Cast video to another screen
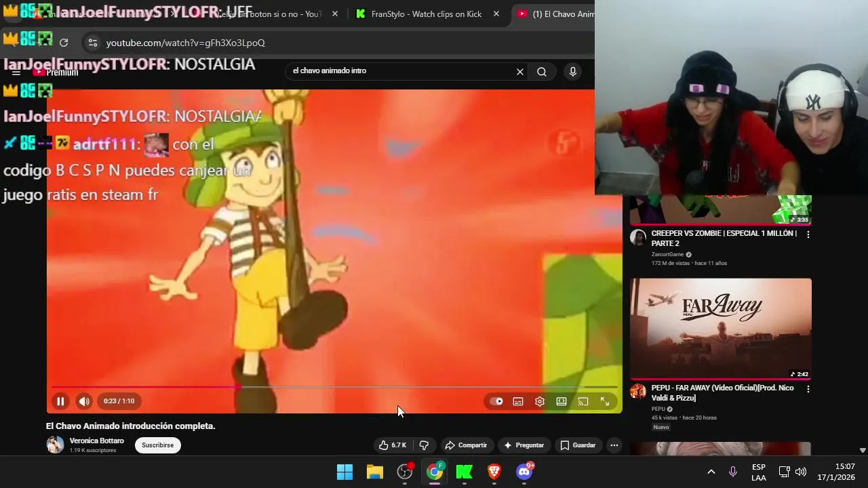 (583, 401)
